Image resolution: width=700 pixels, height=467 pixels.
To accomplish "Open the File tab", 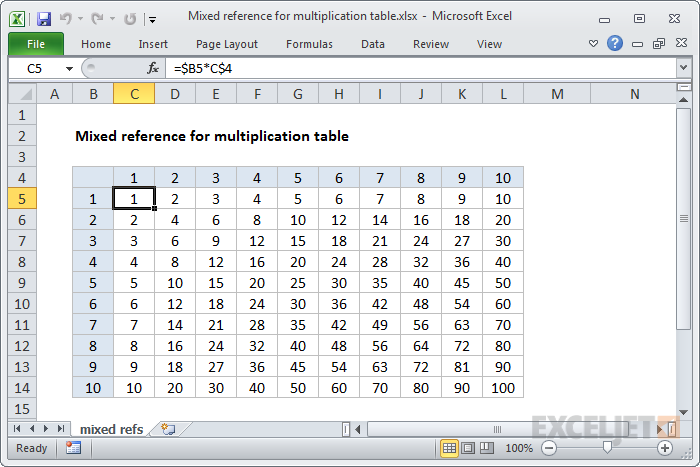I will point(36,44).
